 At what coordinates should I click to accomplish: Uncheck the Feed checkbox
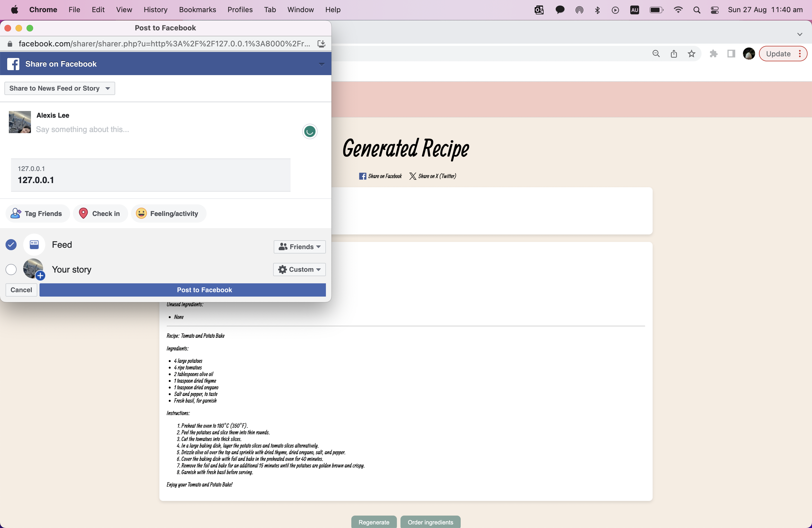11,245
